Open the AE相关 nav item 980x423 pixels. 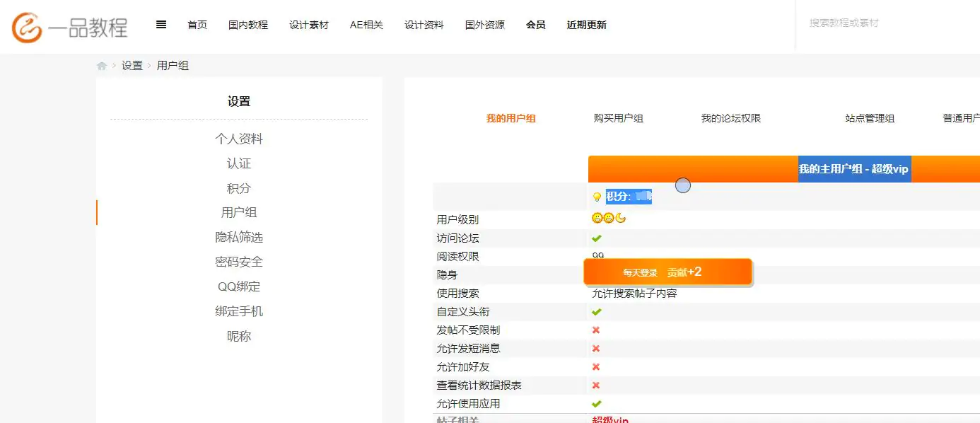coord(366,25)
